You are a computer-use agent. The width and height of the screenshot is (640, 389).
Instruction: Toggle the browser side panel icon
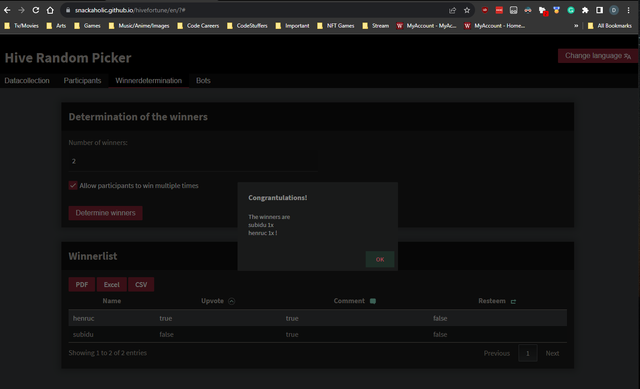point(599,10)
